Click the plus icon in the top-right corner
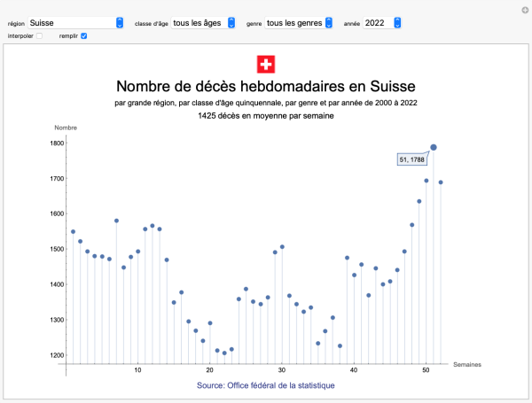 [525, 10]
